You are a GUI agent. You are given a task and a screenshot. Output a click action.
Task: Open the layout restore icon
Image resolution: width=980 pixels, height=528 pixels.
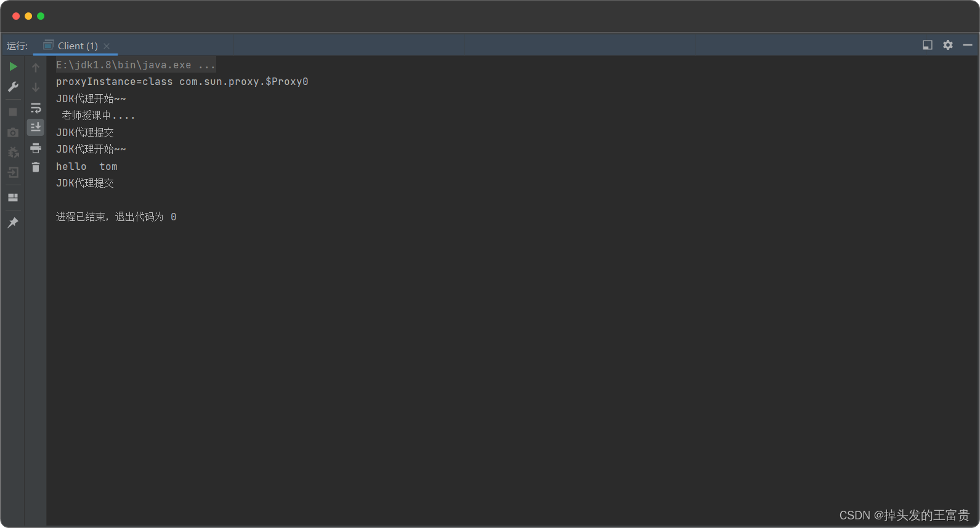click(13, 198)
